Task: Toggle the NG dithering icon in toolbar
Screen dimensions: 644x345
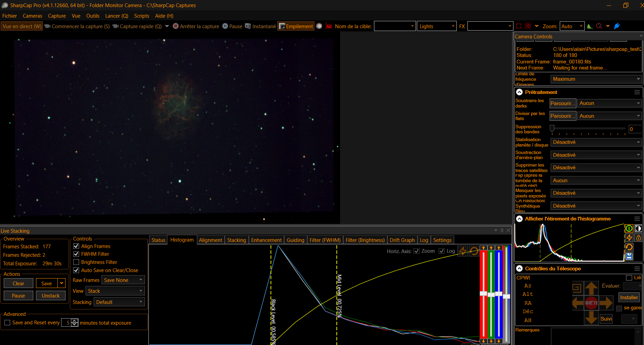Action: tap(329, 26)
